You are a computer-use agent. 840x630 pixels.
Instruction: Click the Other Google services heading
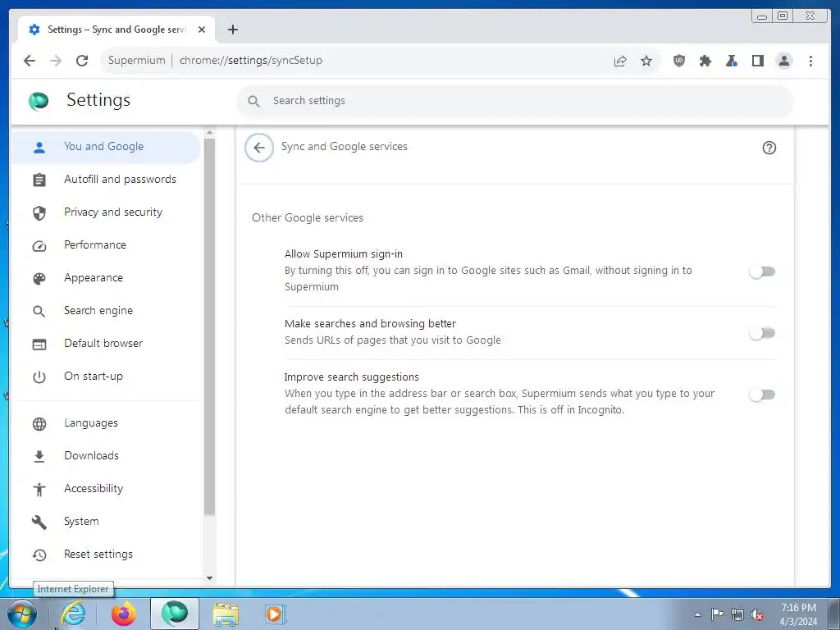308,218
